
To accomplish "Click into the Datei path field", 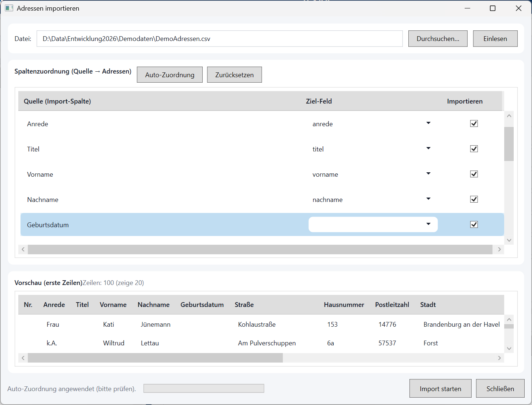I will 220,39.
